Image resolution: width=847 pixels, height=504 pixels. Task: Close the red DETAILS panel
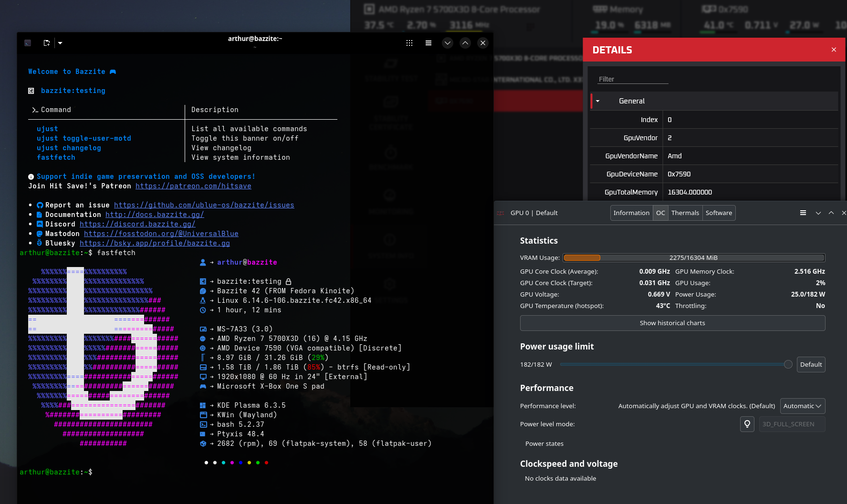click(x=834, y=50)
